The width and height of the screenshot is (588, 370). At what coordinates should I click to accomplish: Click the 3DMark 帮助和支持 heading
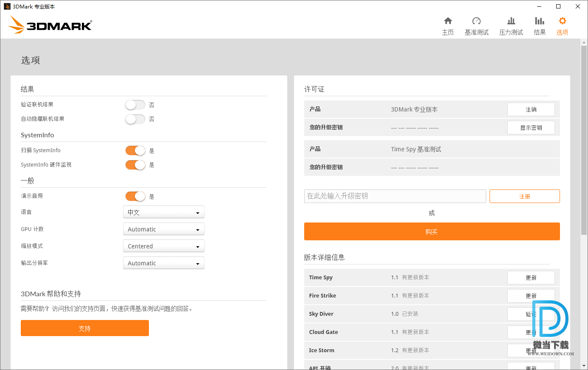[51, 294]
